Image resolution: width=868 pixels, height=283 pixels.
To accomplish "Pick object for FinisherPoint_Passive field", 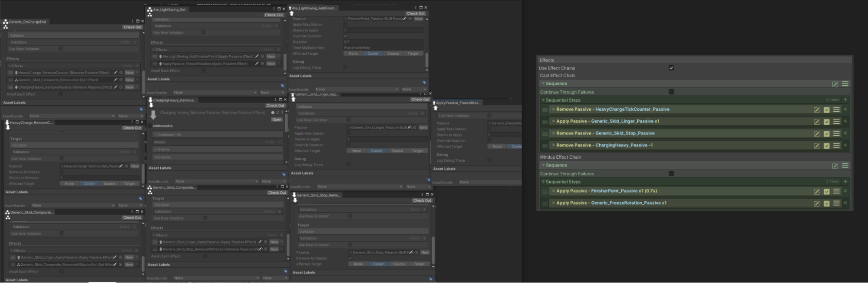I will pos(410,19).
